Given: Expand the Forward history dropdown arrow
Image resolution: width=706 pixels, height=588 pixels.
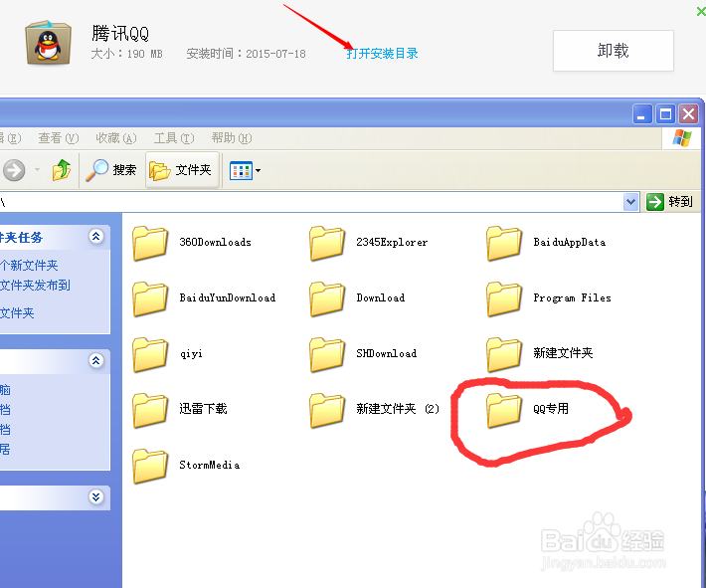Looking at the screenshot, I should (x=37, y=170).
